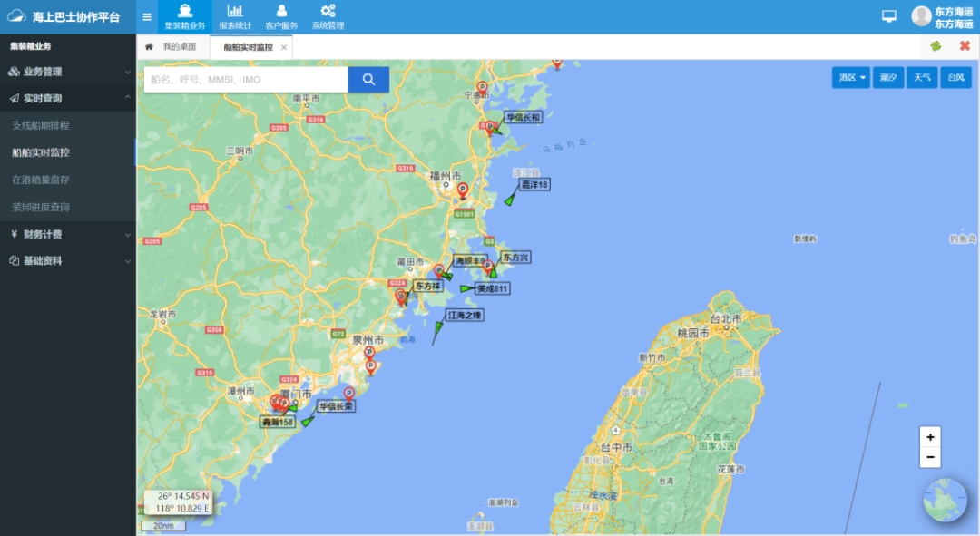980x536 pixels.
Task: Expand 基础资料 sidebar section
Action: [68, 261]
